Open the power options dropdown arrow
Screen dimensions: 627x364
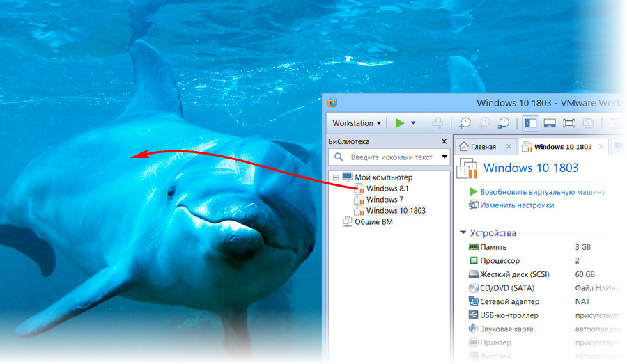point(413,123)
